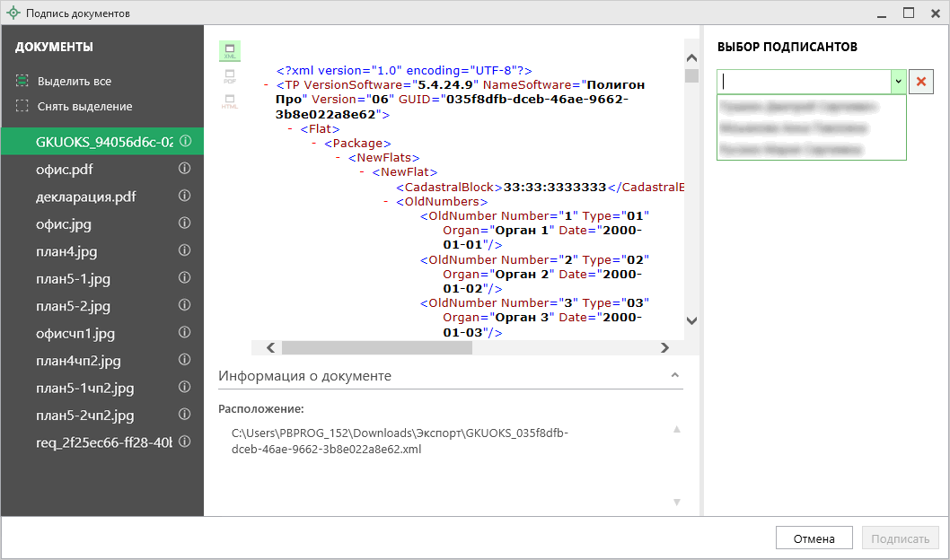Clear signer with red X button

point(921,82)
